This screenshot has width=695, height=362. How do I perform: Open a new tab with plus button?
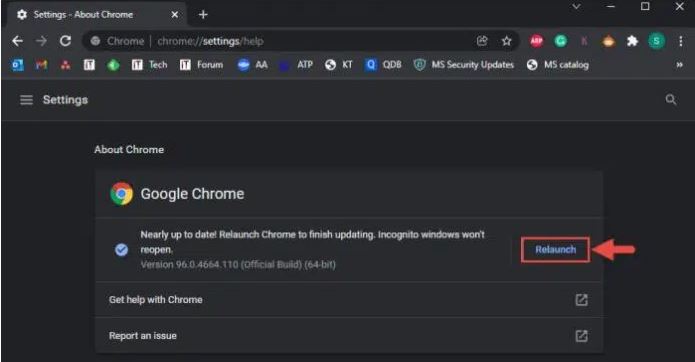tap(203, 15)
